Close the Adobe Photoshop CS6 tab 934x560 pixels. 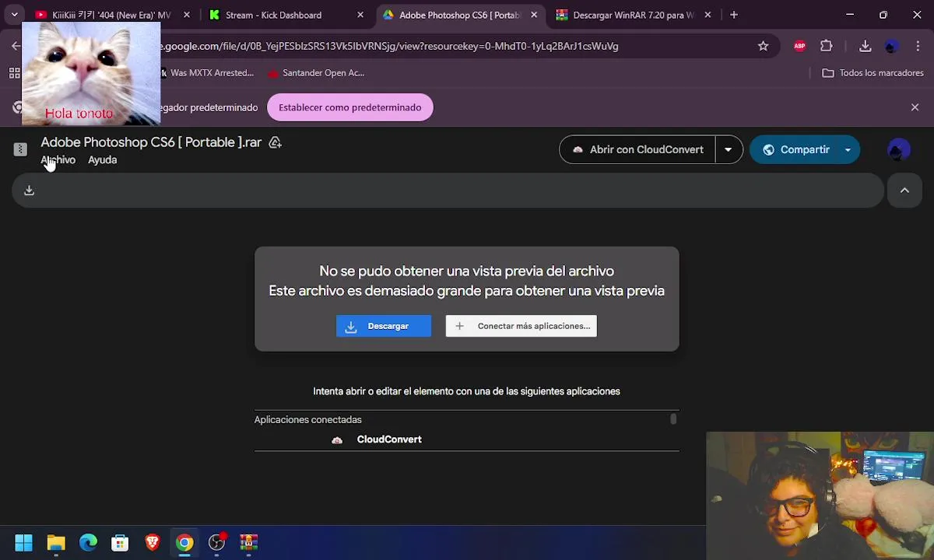pyautogui.click(x=534, y=15)
